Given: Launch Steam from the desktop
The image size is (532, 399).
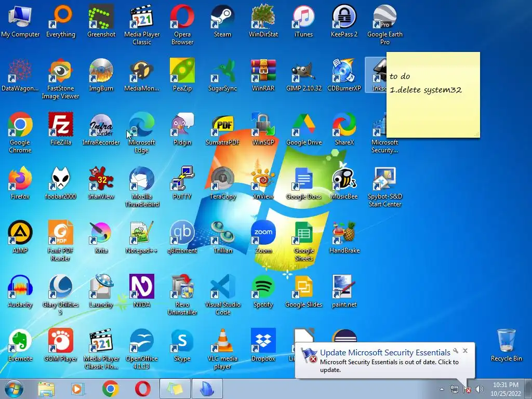Looking at the screenshot, I should [222, 21].
